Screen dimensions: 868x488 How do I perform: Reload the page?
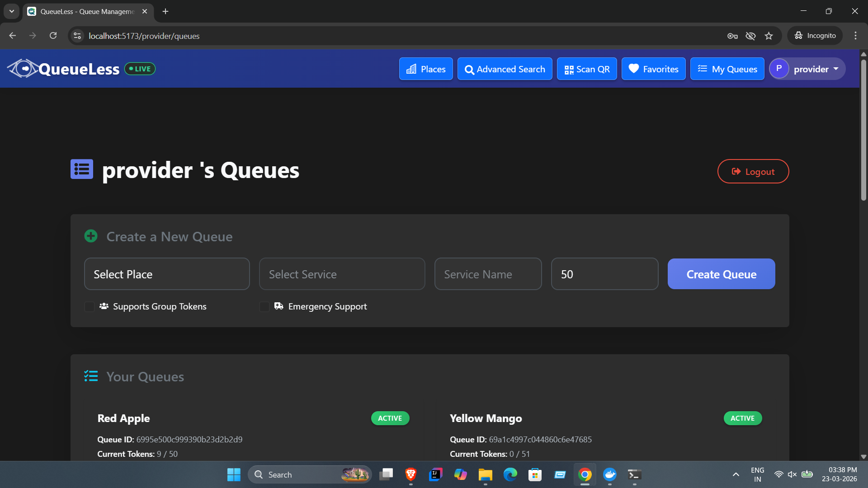point(53,36)
